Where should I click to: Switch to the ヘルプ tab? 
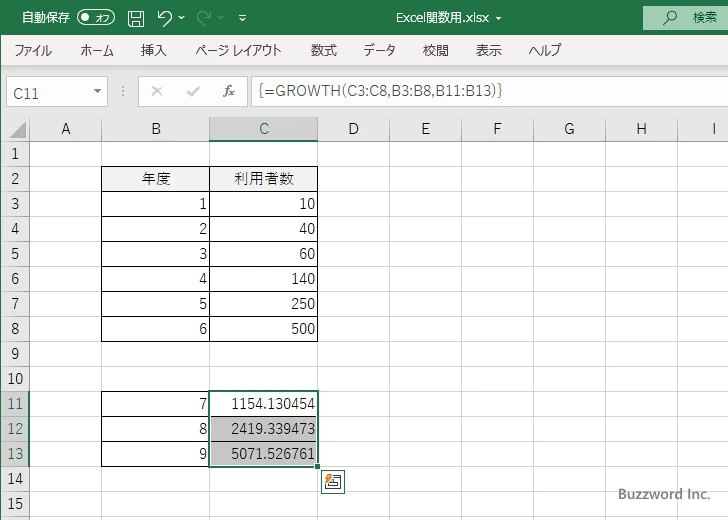[545, 50]
